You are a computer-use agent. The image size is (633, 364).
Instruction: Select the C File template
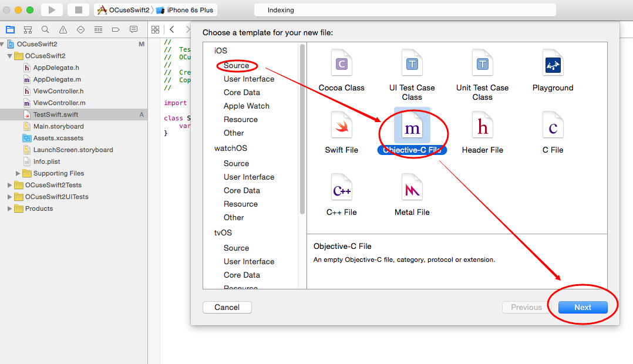553,132
